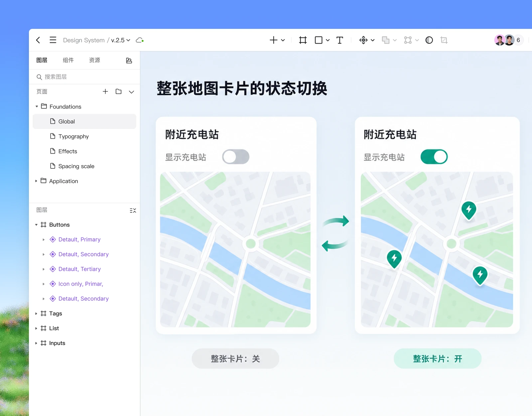
Task: Expand the Inputs layer group
Action: click(x=36, y=343)
